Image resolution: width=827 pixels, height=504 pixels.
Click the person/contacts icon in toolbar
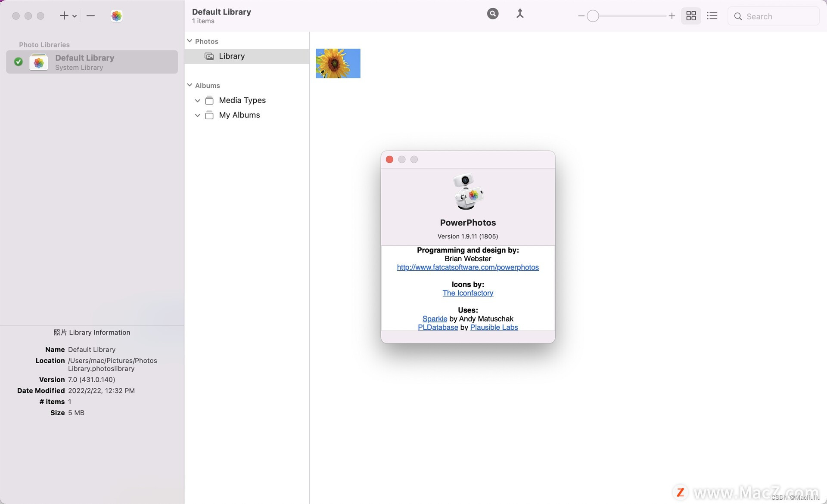click(x=519, y=13)
